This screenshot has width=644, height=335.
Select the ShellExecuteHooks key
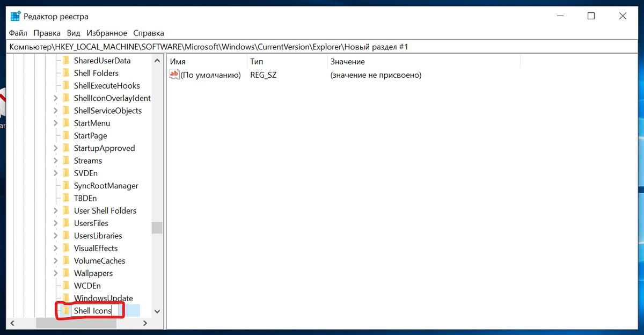pos(107,85)
